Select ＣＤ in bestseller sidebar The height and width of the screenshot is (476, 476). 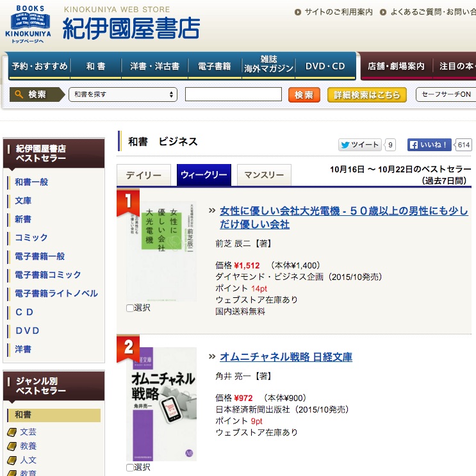24,312
